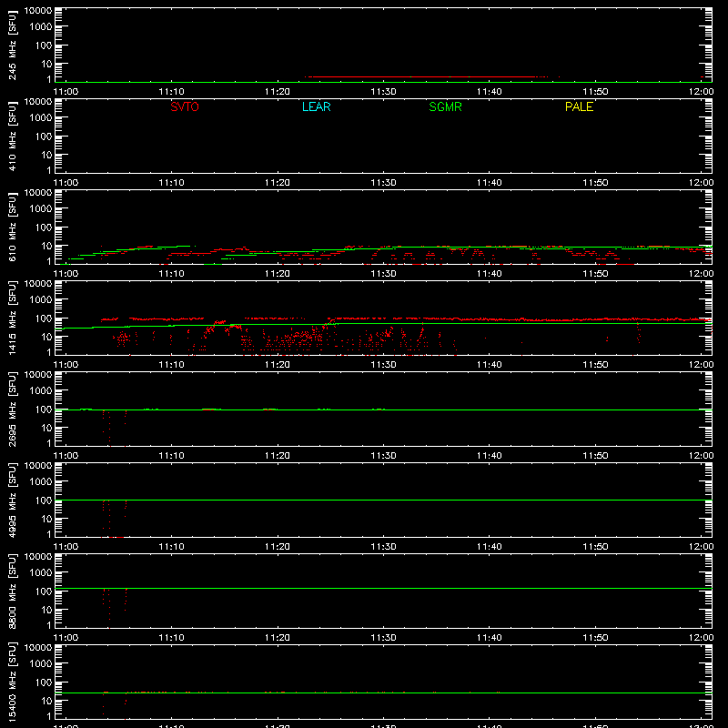The image size is (728, 728).
Task: Select the 4995 MHz [SFU] axis label
Action: [x=12, y=500]
